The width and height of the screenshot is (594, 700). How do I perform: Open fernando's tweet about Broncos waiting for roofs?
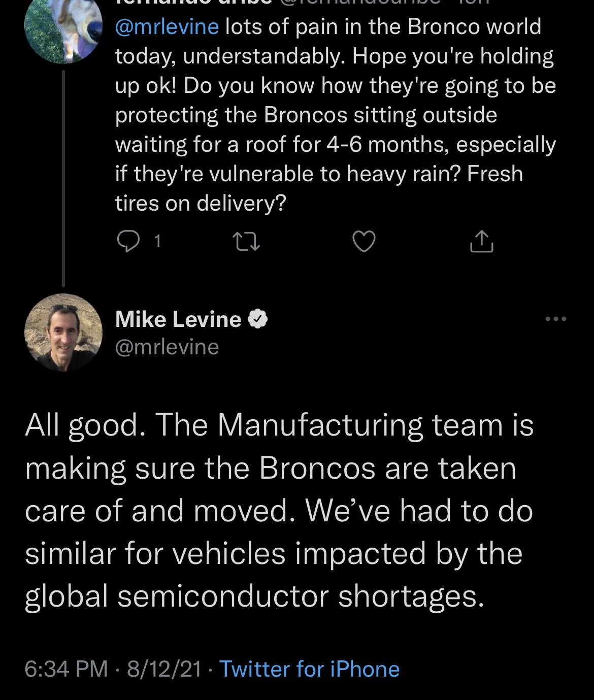pos(336,115)
